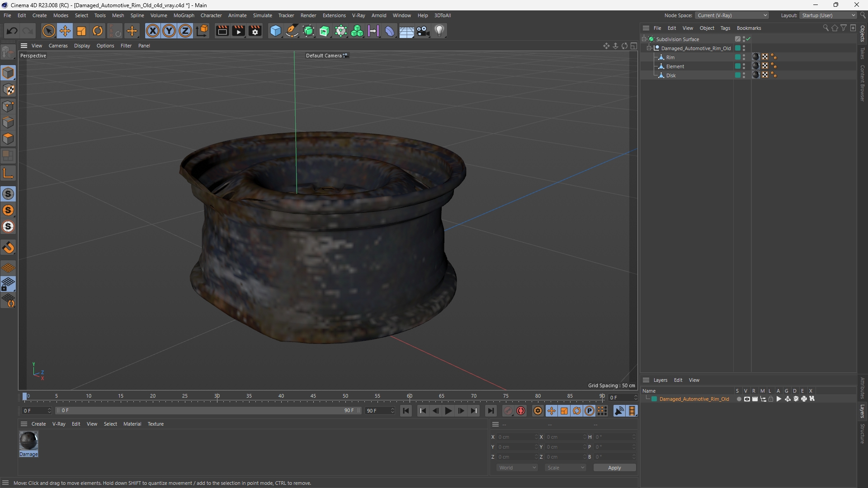Click the Apply button
The height and width of the screenshot is (488, 868).
point(614,468)
